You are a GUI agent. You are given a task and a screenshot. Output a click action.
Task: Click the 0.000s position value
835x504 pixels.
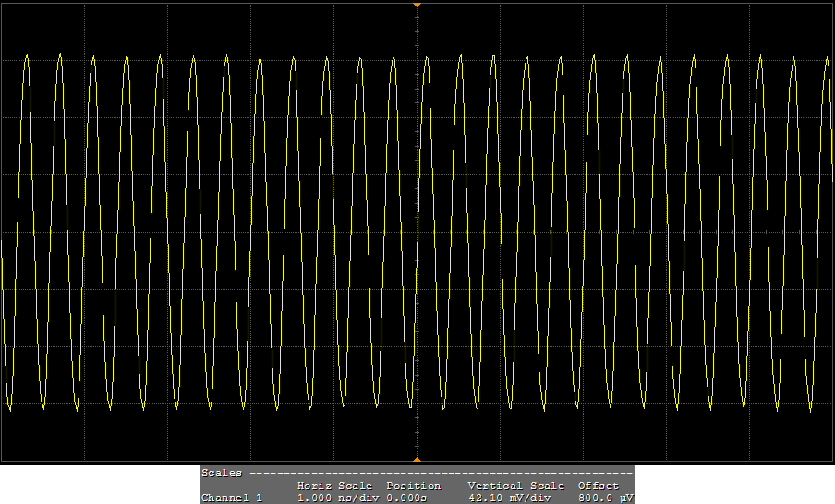click(x=406, y=498)
